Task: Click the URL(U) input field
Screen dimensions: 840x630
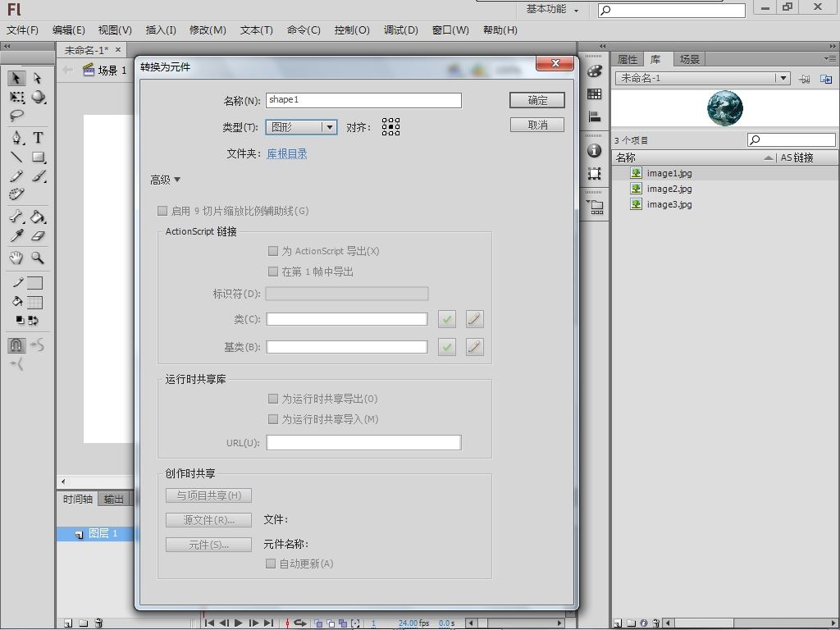Action: point(363,442)
